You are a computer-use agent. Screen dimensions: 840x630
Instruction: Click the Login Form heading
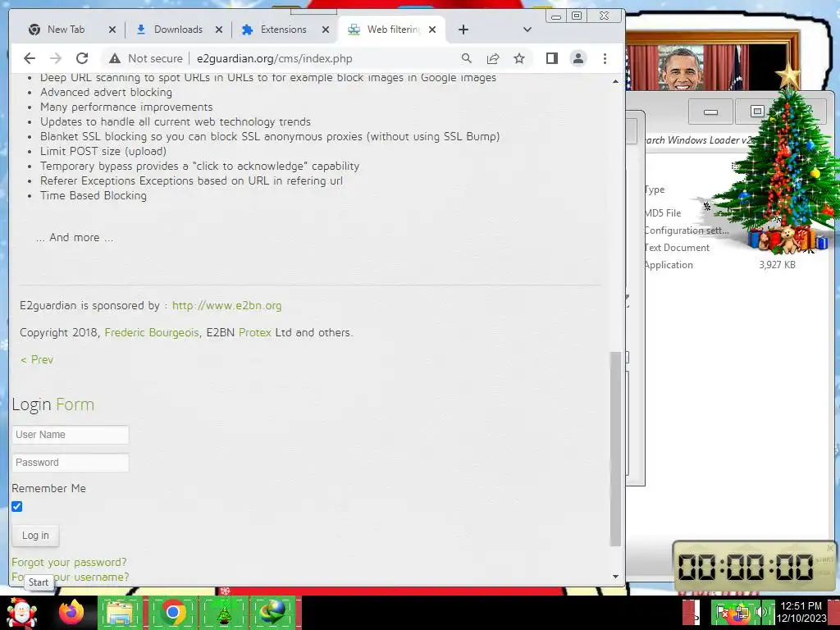53,404
